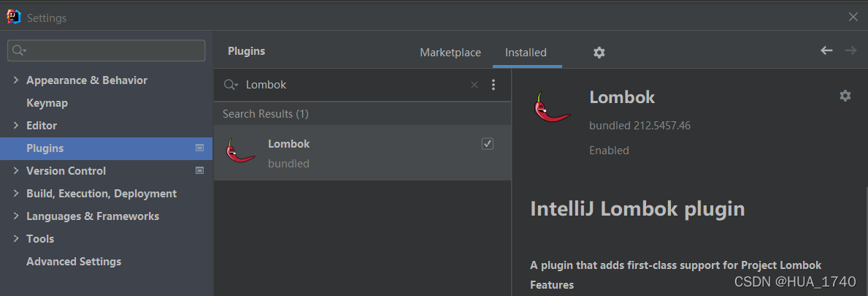Click the project-level icon beside Plugins
868x296 pixels.
click(200, 148)
